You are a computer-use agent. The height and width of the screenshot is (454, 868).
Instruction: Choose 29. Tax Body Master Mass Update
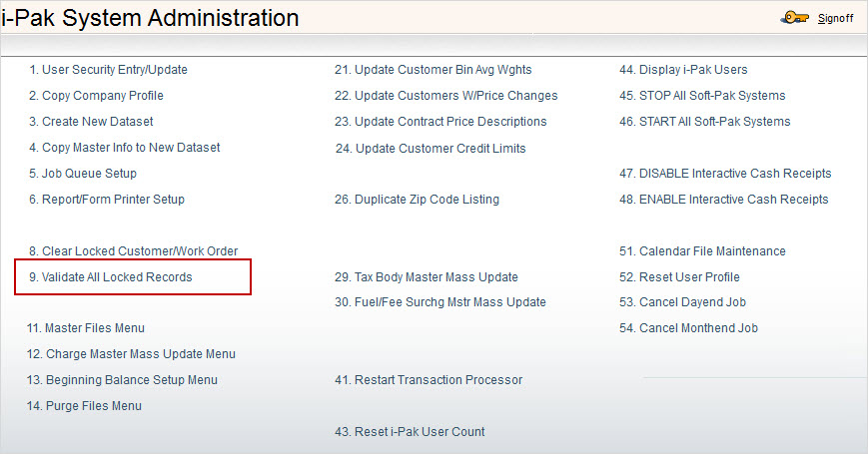pos(427,277)
